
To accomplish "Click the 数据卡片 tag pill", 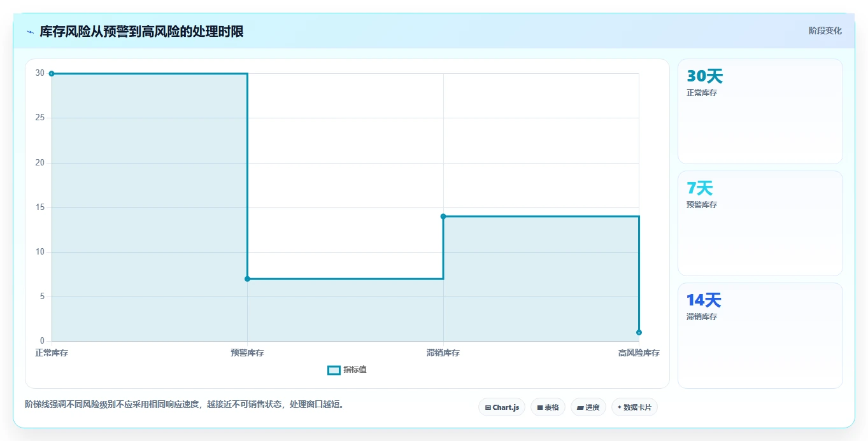I will pos(634,407).
